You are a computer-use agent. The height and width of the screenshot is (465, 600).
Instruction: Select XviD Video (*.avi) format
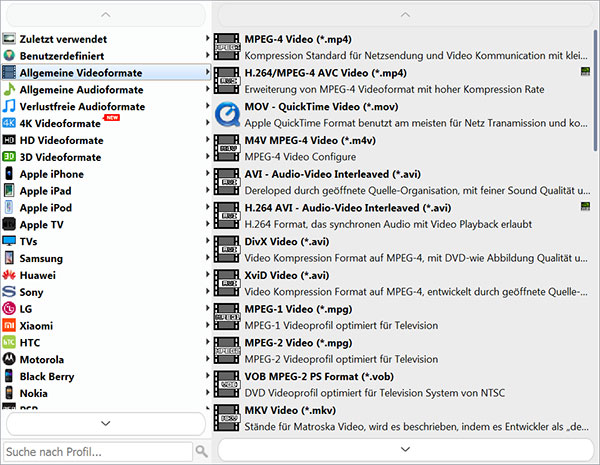[402, 283]
